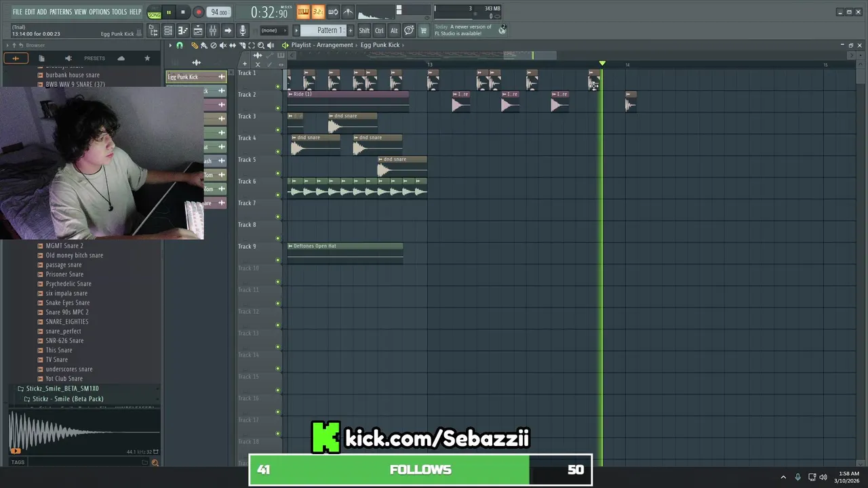The width and height of the screenshot is (868, 488).
Task: Adjust the tempo field showing 94.000
Action: click(x=219, y=12)
